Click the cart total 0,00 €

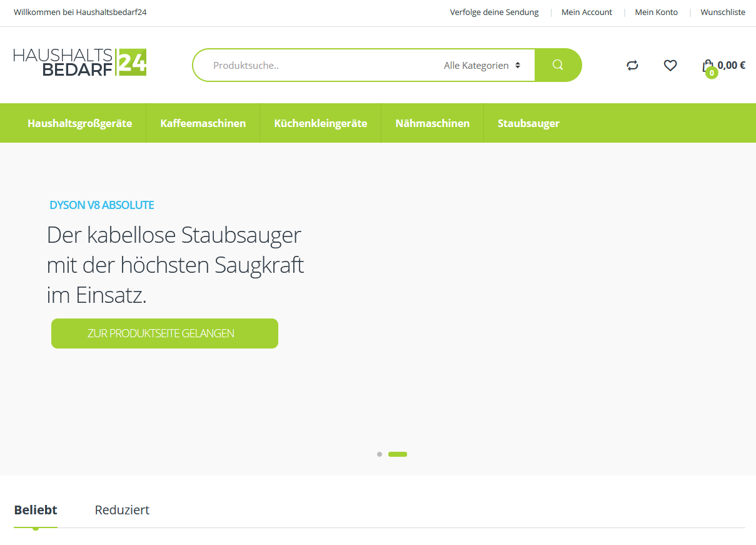[731, 65]
